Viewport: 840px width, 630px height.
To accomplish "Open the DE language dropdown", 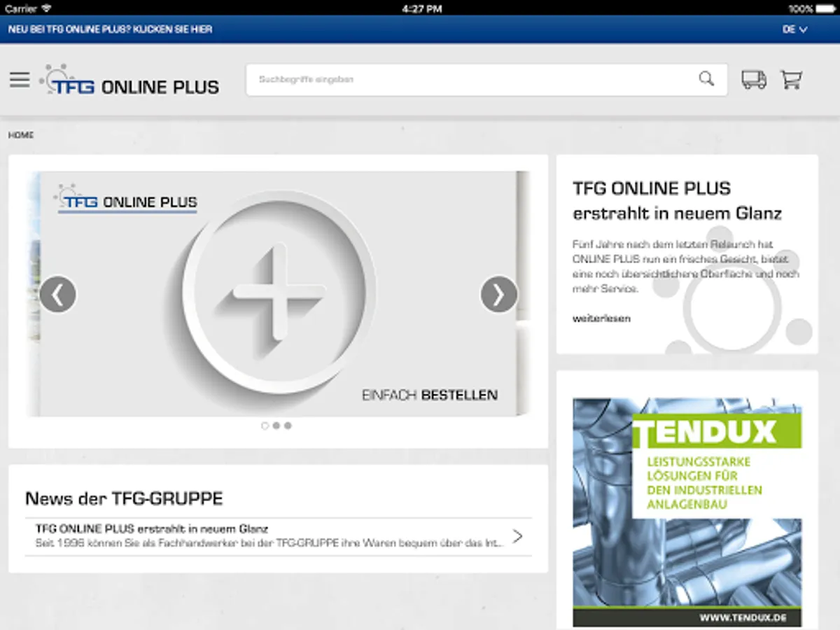I will tap(795, 29).
